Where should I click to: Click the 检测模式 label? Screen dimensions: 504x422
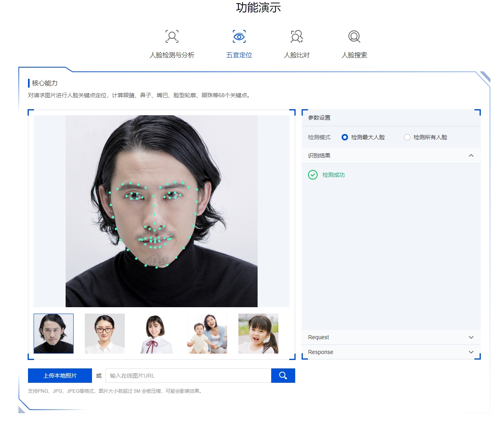(319, 137)
